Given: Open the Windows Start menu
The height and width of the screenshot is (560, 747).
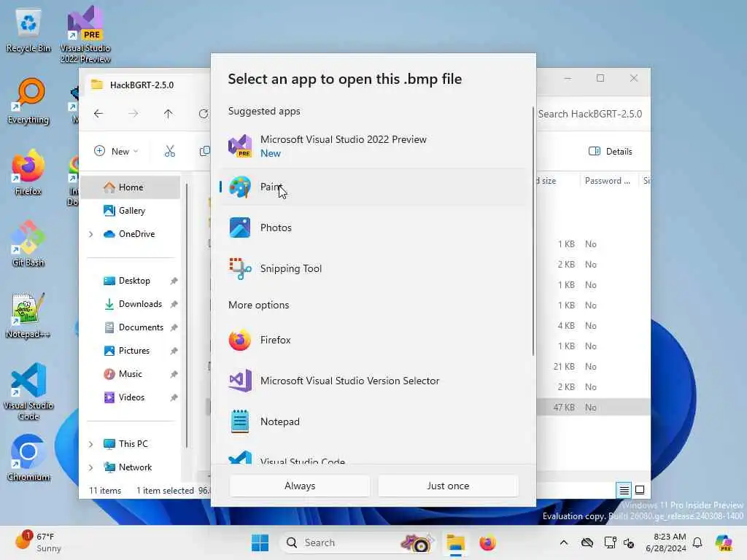Looking at the screenshot, I should point(260,542).
